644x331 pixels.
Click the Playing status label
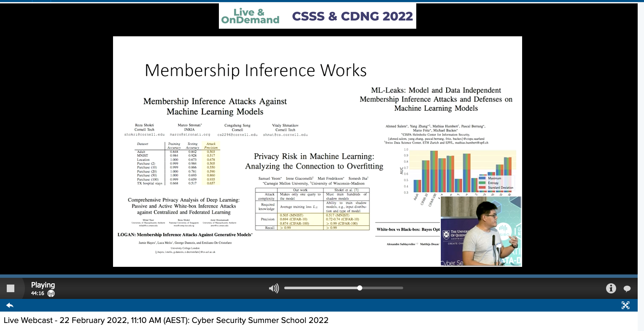pyautogui.click(x=43, y=285)
